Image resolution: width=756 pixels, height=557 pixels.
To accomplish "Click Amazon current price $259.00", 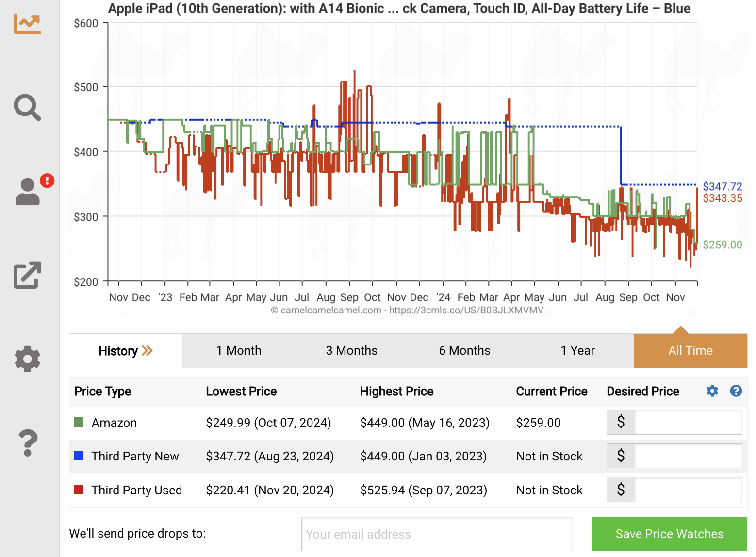I will pos(538,423).
